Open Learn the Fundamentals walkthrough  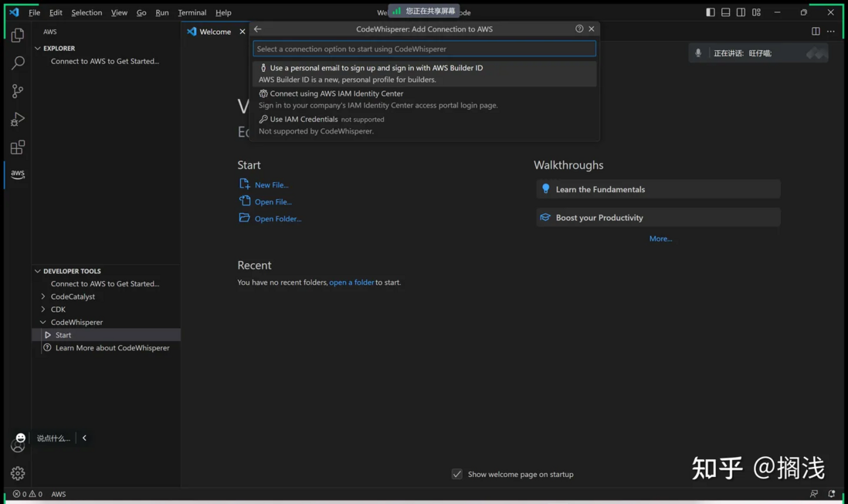pos(658,189)
